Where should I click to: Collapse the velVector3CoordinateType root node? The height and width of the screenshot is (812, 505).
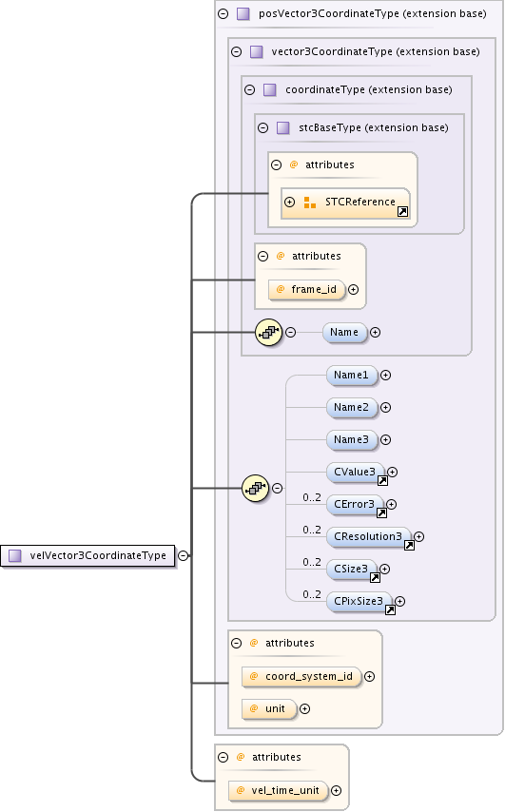click(183, 555)
